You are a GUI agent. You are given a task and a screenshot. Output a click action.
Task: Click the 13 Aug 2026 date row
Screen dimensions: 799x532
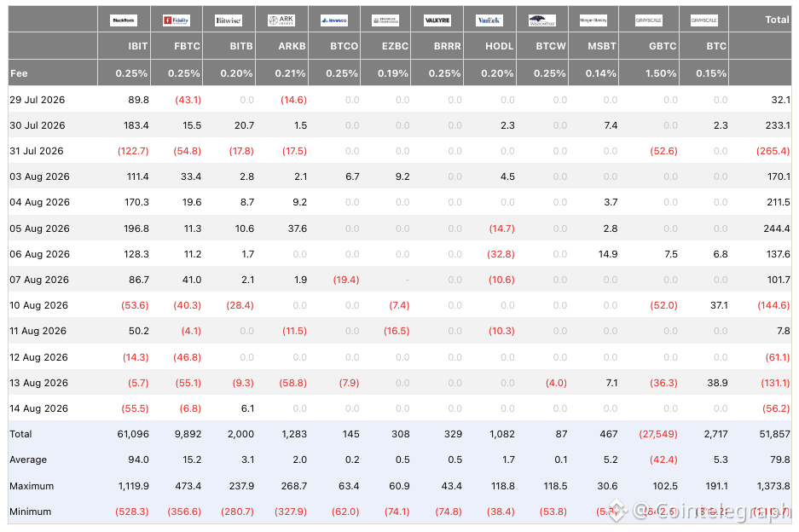399,383
